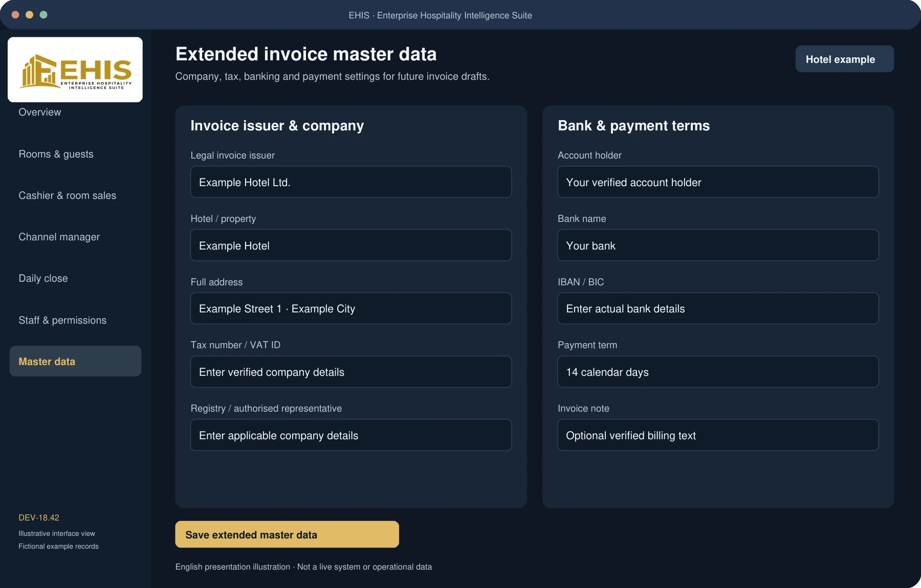Click the Payment term field

tap(718, 372)
